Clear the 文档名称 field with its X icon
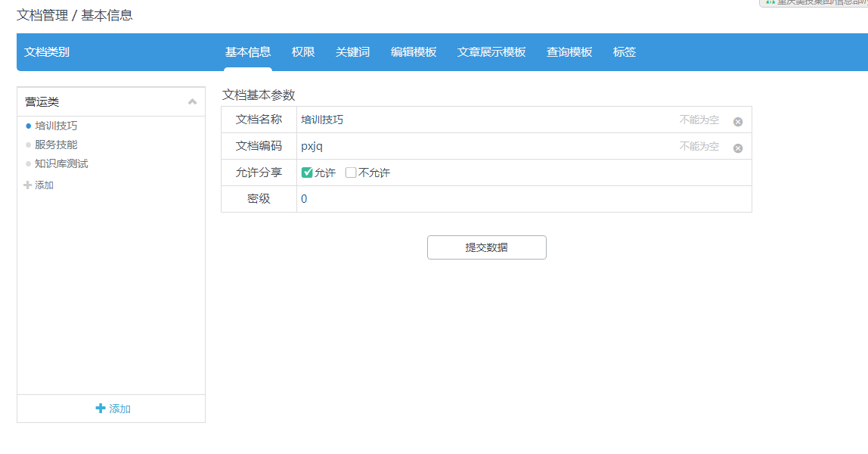The width and height of the screenshot is (868, 454). [738, 122]
